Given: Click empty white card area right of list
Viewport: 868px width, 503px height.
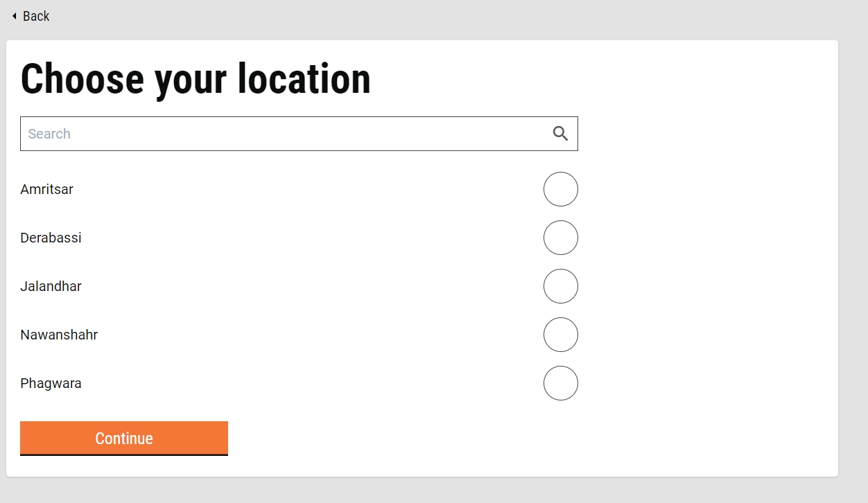Looking at the screenshot, I should coord(707,277).
